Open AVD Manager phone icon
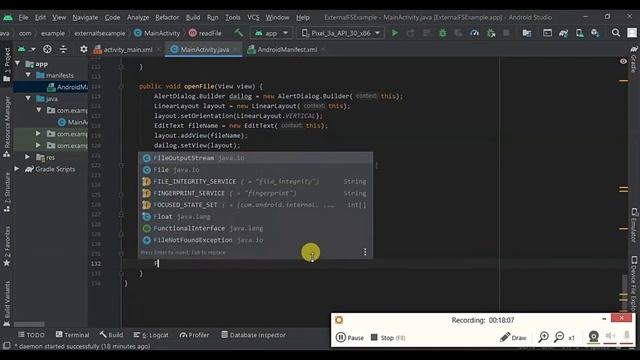Image resolution: width=640 pixels, height=360 pixels. [579, 33]
